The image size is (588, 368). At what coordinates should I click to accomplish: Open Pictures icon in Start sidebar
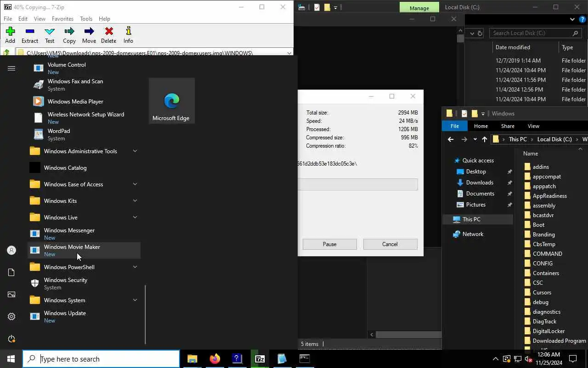click(11, 294)
